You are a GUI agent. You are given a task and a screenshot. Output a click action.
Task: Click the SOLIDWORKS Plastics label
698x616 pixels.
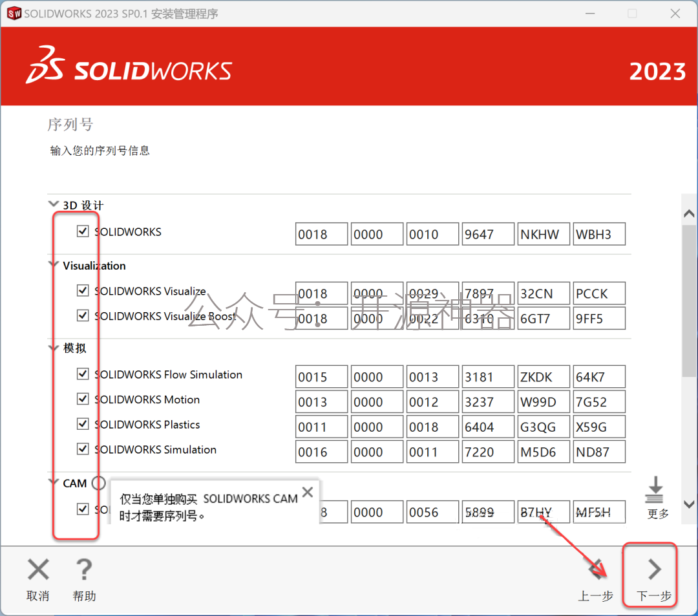[147, 424]
